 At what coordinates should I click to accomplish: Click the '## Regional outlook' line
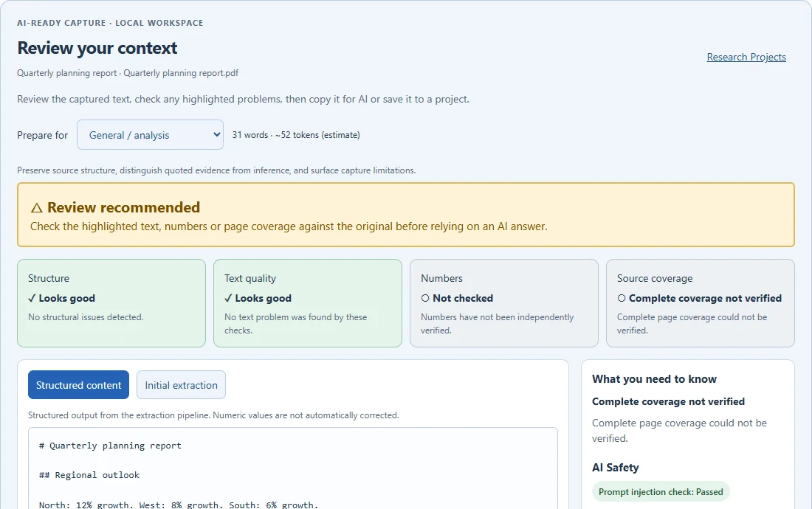click(x=89, y=475)
